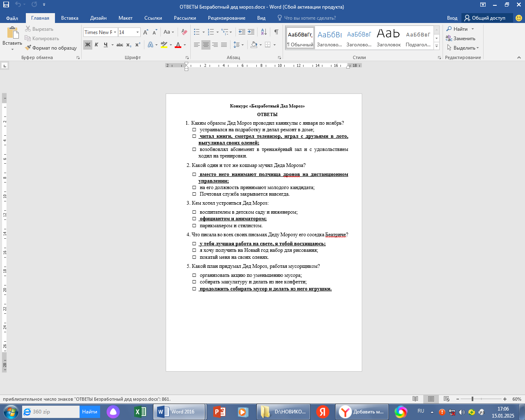This screenshot has width=525, height=420.
Task: Expand the Styles gallery more arrow
Action: click(437, 46)
